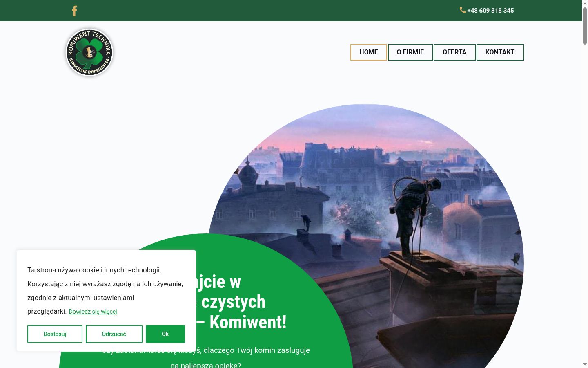
Task: Open the OFERTA menu item
Action: [x=454, y=52]
